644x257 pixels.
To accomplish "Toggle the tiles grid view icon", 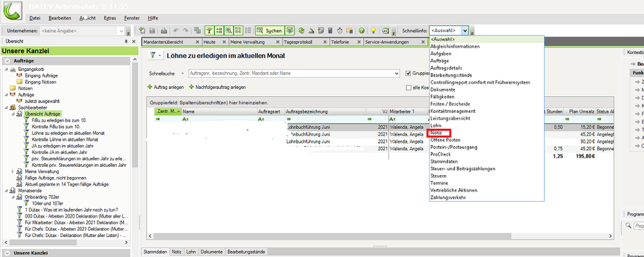I will point(238,30).
